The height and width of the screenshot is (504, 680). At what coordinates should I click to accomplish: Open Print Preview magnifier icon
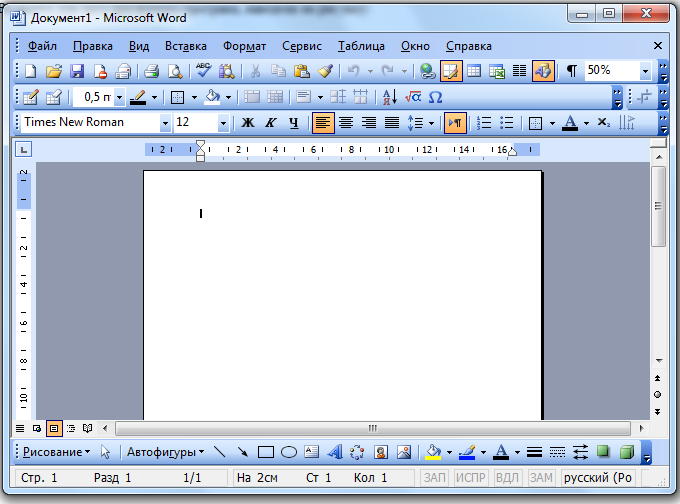(175, 71)
